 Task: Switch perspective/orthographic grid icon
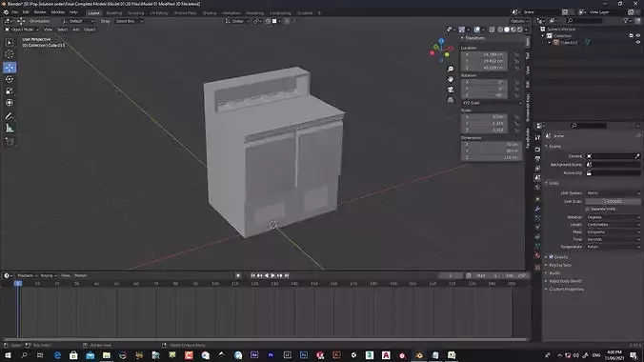click(x=451, y=99)
